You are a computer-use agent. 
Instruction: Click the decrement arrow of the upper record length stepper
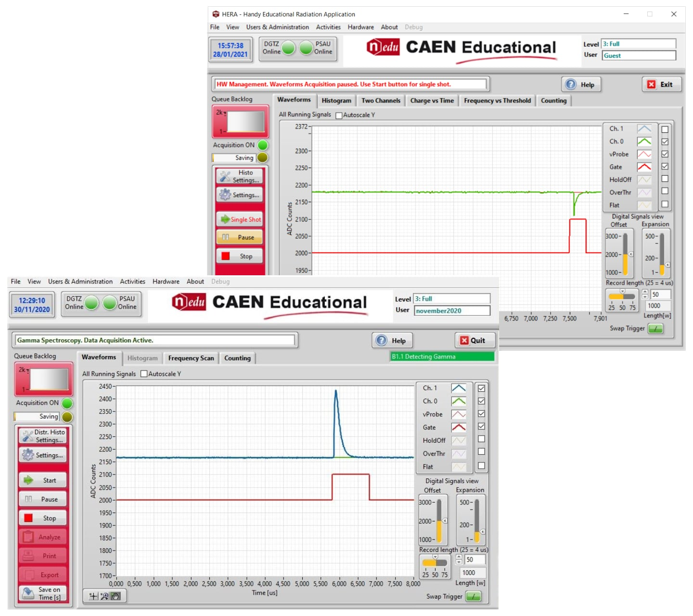point(645,296)
